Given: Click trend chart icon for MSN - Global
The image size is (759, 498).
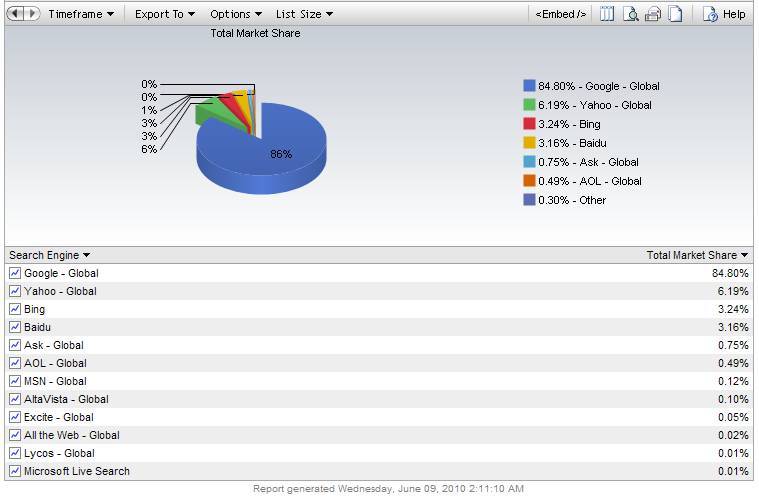Looking at the screenshot, I should point(15,381).
